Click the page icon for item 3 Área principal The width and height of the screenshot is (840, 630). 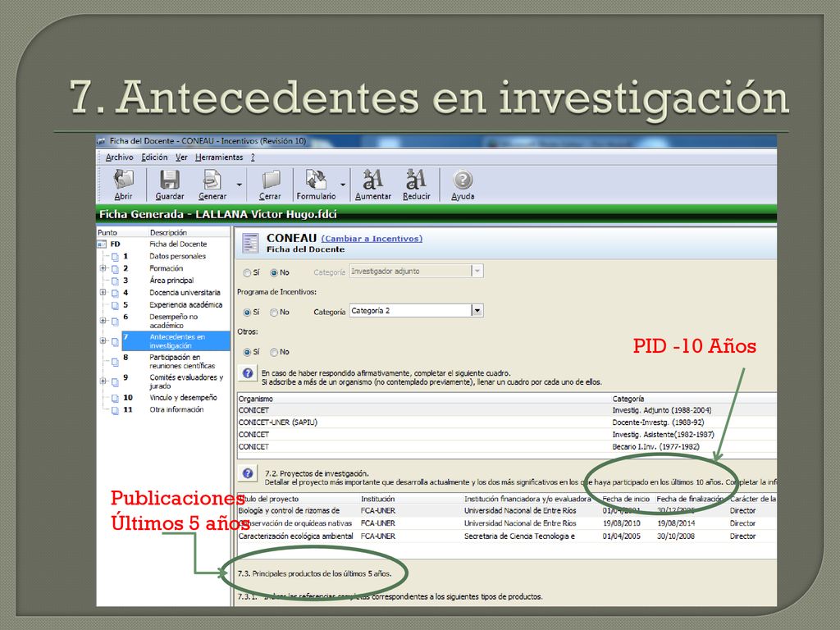coord(115,281)
